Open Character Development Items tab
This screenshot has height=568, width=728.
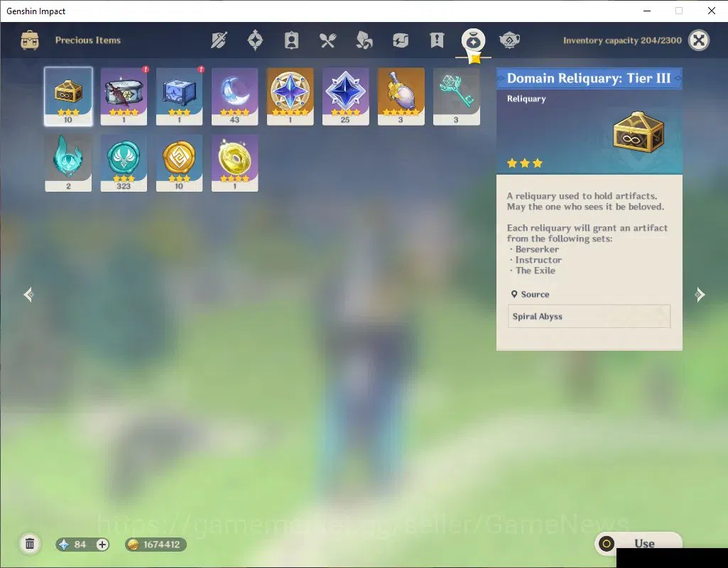291,40
